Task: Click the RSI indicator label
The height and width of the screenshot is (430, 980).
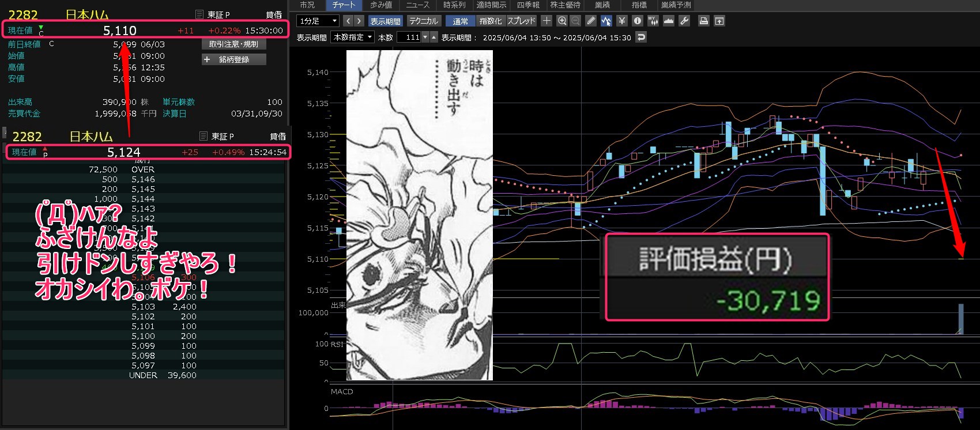Action: (x=337, y=344)
